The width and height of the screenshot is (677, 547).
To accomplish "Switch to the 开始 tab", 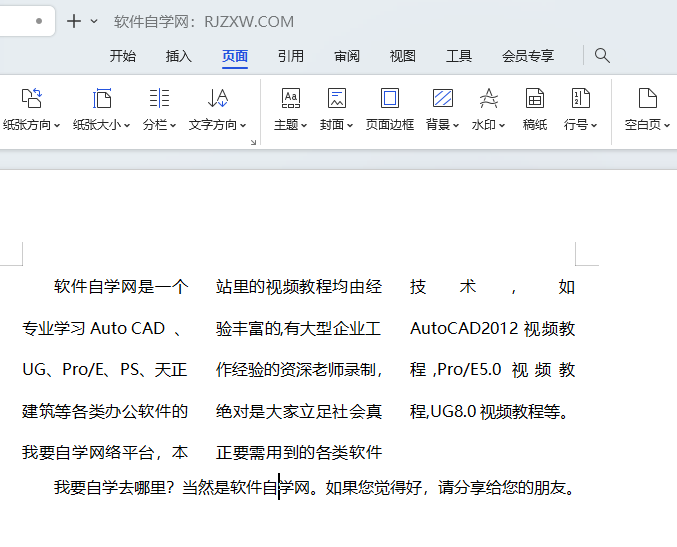I will click(x=123, y=56).
